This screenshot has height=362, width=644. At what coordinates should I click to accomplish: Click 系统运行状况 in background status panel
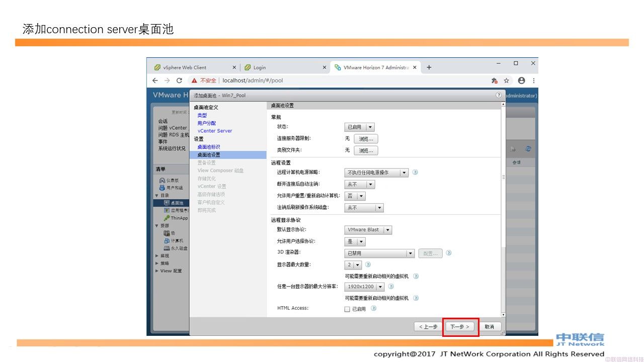[172, 148]
